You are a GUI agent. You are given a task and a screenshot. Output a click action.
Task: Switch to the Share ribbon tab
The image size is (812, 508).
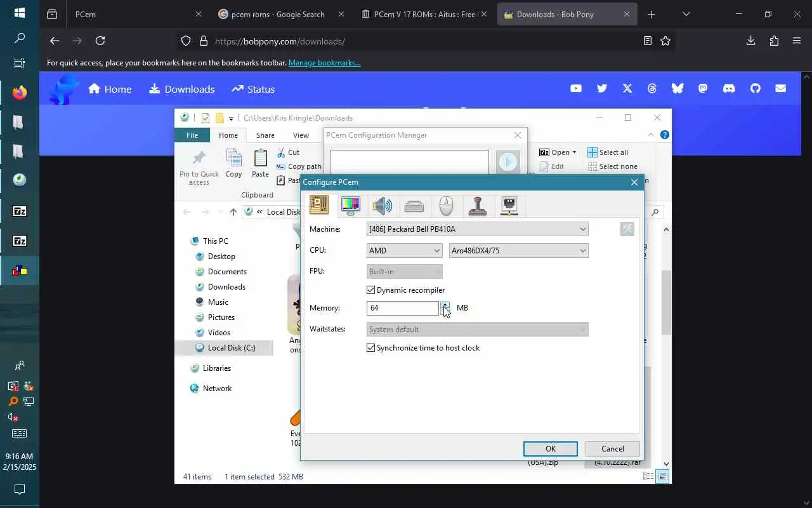[265, 135]
